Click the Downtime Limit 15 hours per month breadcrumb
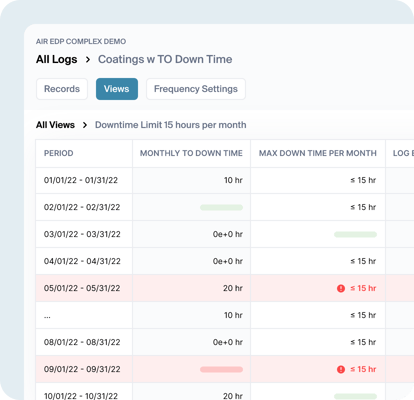414x400 pixels. pyautogui.click(x=171, y=125)
